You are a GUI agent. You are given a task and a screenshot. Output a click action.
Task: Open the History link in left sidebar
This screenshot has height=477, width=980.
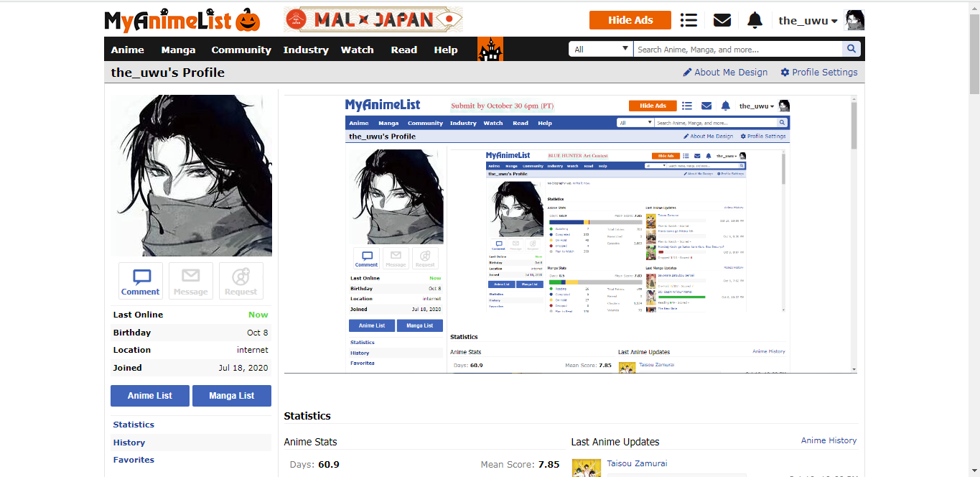click(129, 443)
